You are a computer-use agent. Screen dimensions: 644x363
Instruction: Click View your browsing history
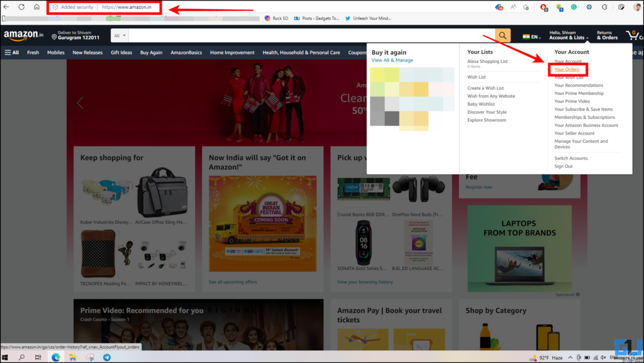pyautogui.click(x=365, y=282)
